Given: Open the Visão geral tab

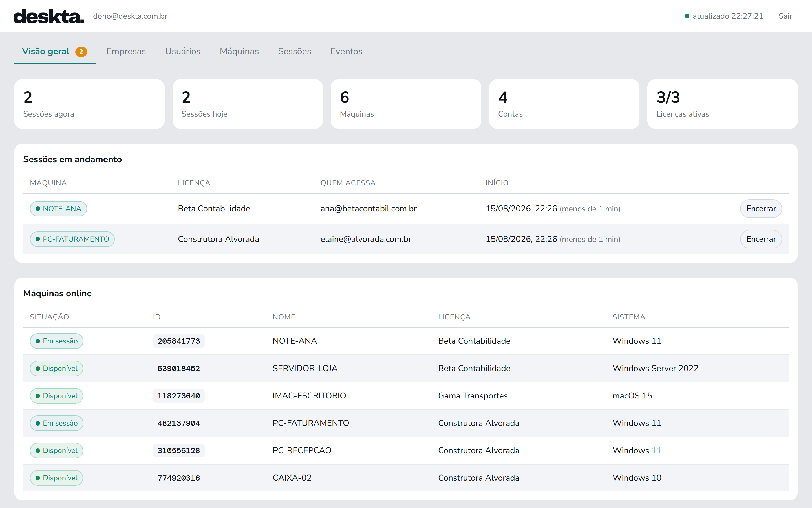Looking at the screenshot, I should click(54, 51).
